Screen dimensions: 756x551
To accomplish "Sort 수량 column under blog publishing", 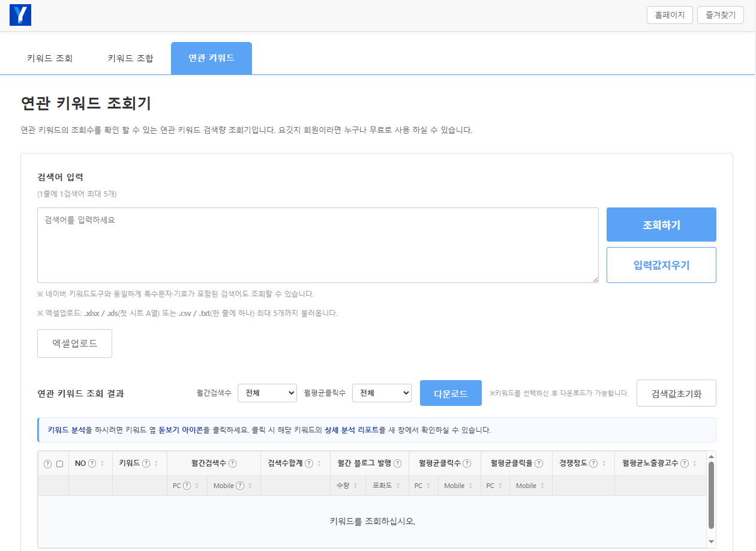I will tap(355, 486).
